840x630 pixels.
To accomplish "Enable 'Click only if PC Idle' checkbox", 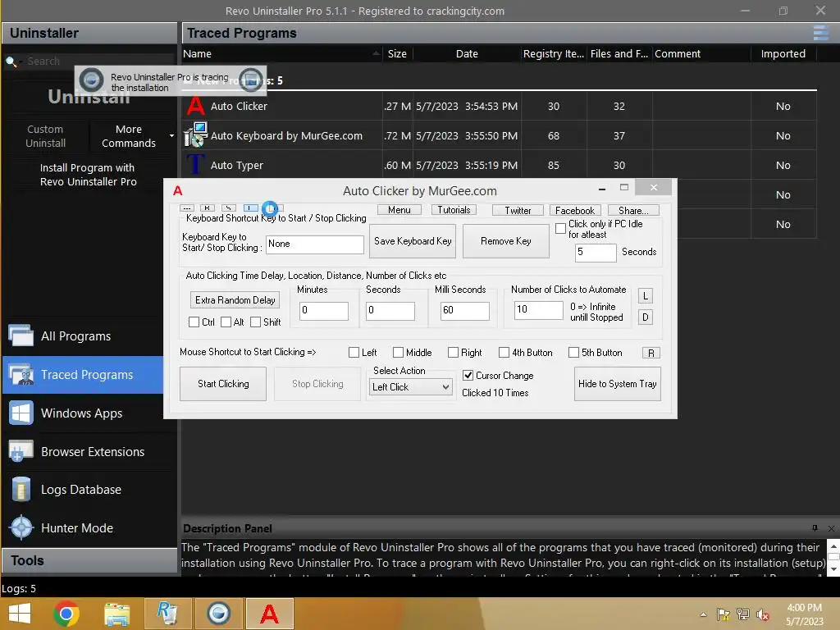I will (x=560, y=228).
